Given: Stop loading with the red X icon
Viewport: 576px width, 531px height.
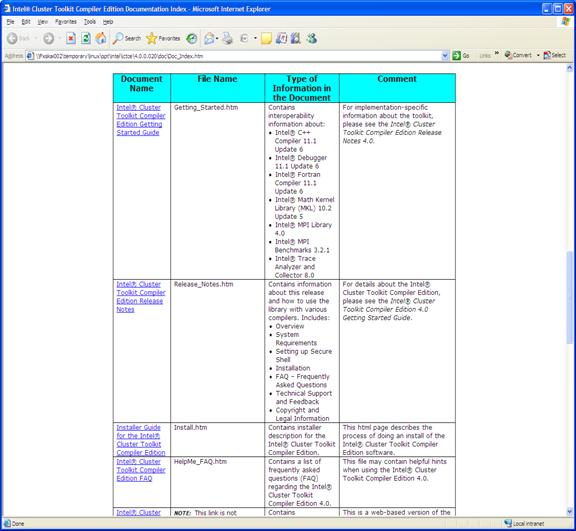Looking at the screenshot, I should click(71, 38).
